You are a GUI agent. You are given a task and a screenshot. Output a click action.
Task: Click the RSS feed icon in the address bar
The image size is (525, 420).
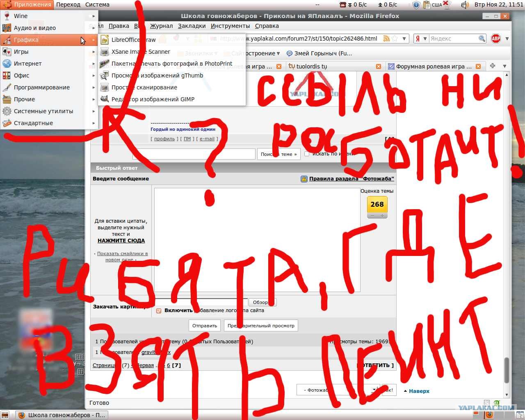point(386,39)
